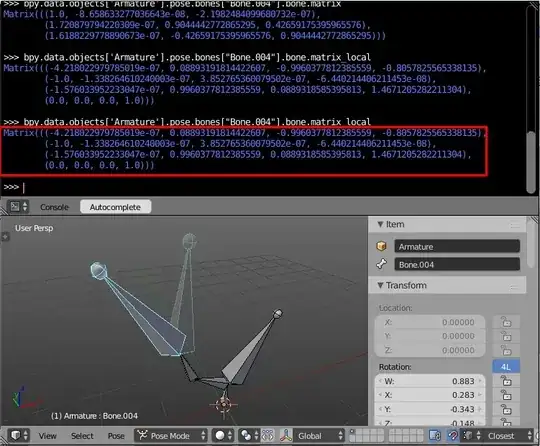Toggle the Location Z lock

506,350
